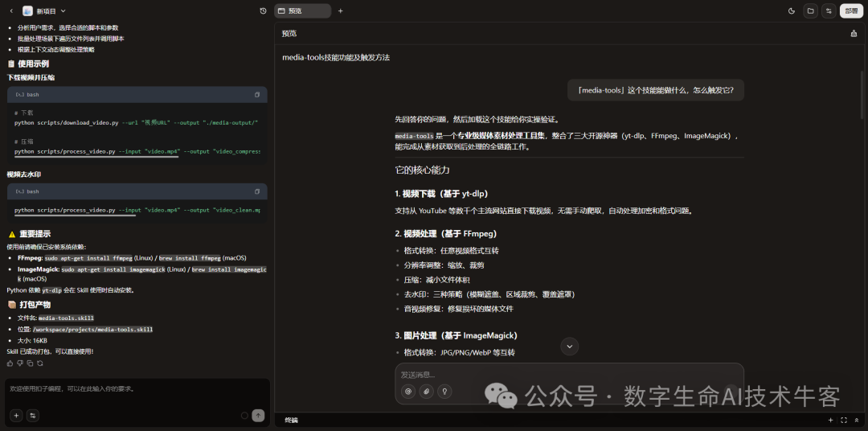Open the 终端 terminal panel

[291, 421]
